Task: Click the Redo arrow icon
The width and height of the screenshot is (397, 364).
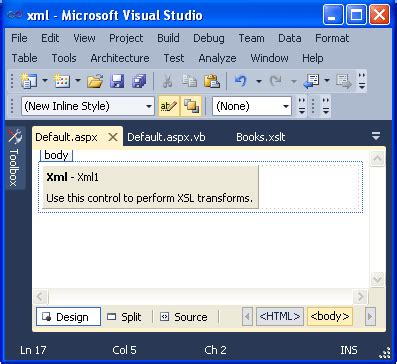Action: [276, 81]
